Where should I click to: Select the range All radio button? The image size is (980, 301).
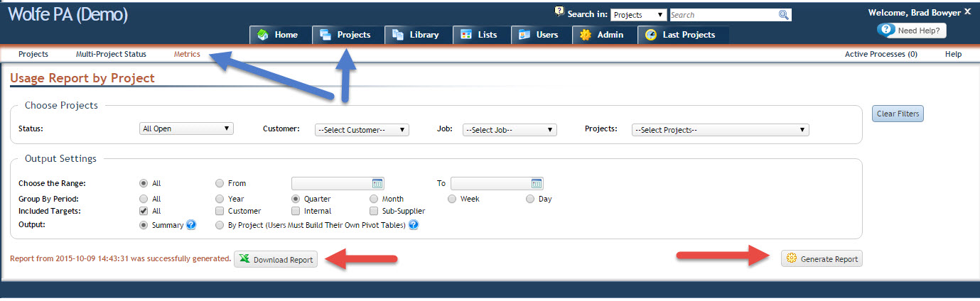pos(144,183)
